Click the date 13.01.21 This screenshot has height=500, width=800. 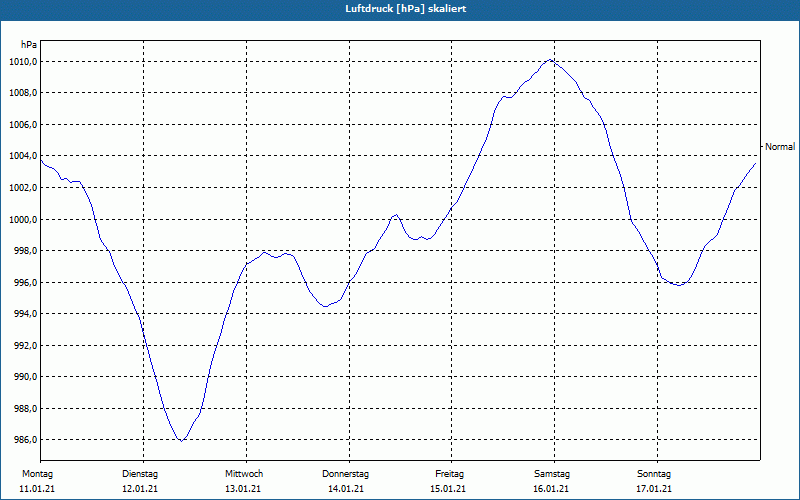(x=243, y=489)
